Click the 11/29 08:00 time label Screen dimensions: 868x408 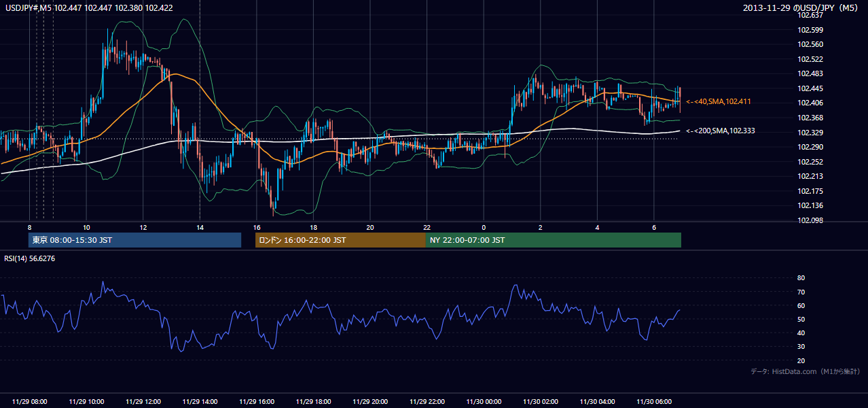click(x=30, y=402)
